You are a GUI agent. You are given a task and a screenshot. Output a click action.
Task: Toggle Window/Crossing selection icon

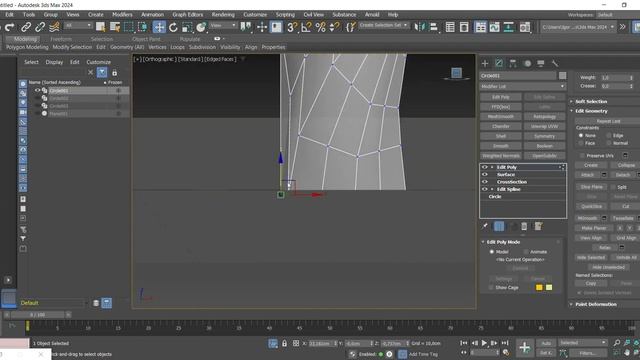(142, 27)
